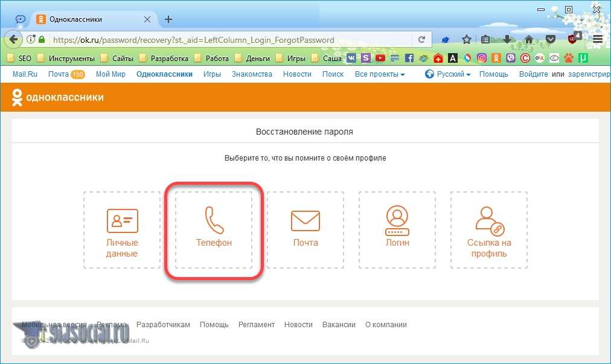
Task: Bookmark this page with the star icon
Action: click(467, 40)
